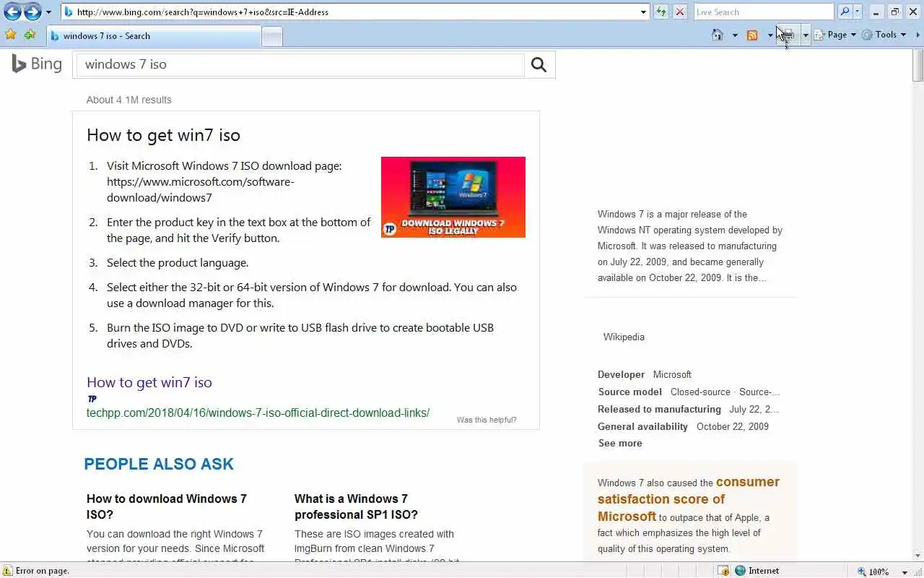Image resolution: width=924 pixels, height=578 pixels.
Task: Expand the command bar overflow chevron
Action: pos(918,35)
